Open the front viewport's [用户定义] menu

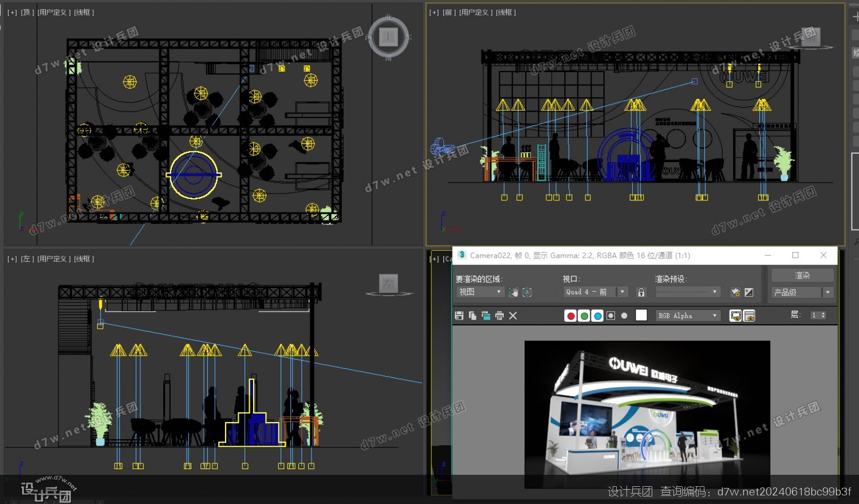click(476, 13)
